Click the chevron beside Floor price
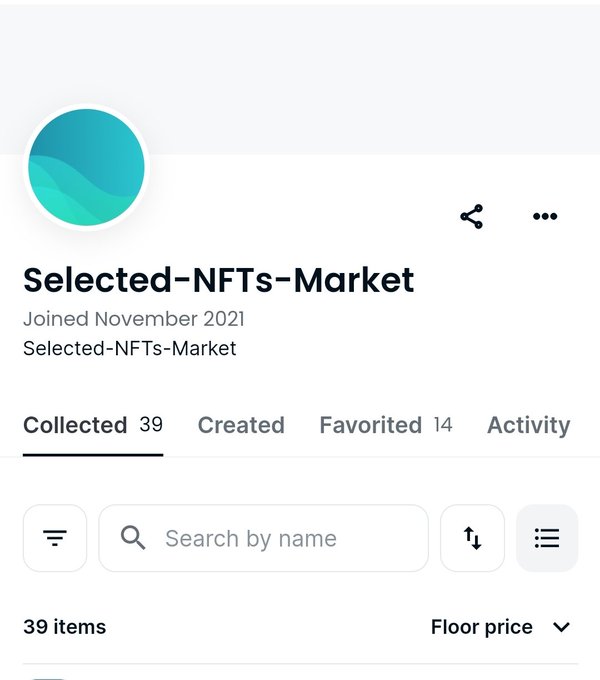The height and width of the screenshot is (680, 600). click(561, 627)
